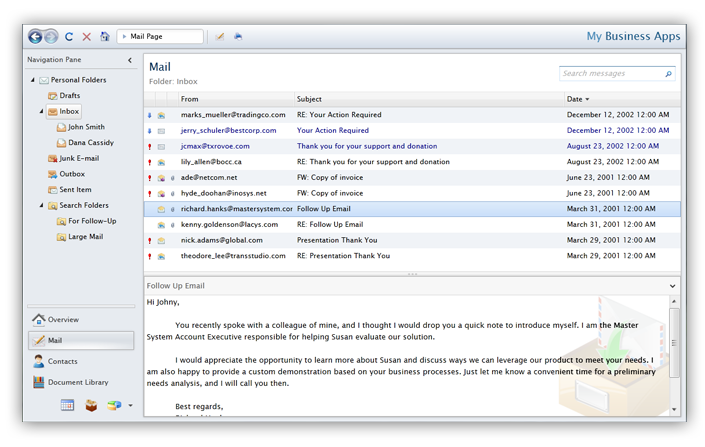Click the preview pane scrollbar thumb
This screenshot has height=447, width=705.
[674, 343]
